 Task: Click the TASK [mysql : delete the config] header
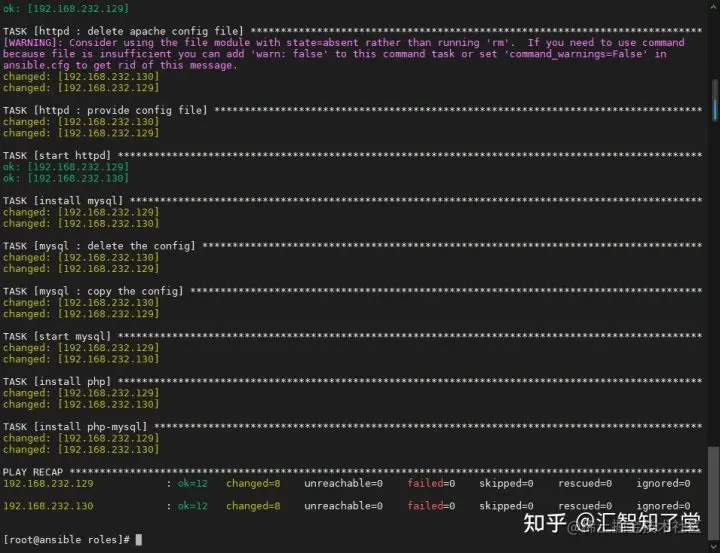coord(99,246)
